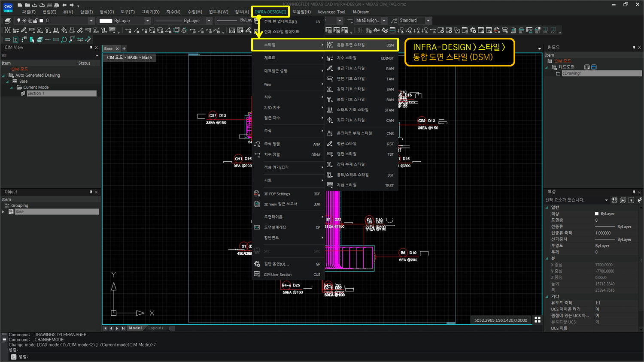The width and height of the screenshot is (644, 362).
Task: Open the layer selection dropdown
Action: coord(91,21)
